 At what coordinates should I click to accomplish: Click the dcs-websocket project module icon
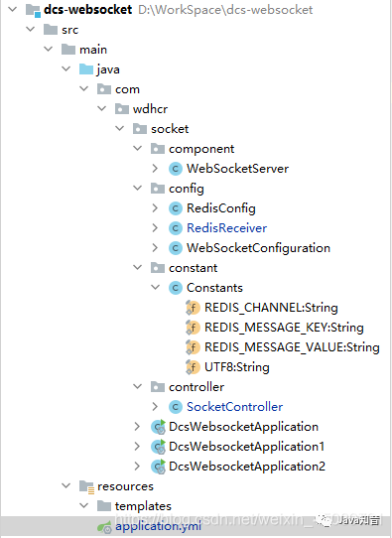point(34,10)
